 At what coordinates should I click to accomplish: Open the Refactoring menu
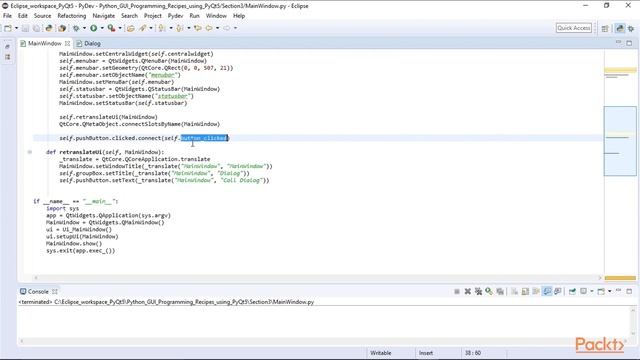[x=72, y=16]
